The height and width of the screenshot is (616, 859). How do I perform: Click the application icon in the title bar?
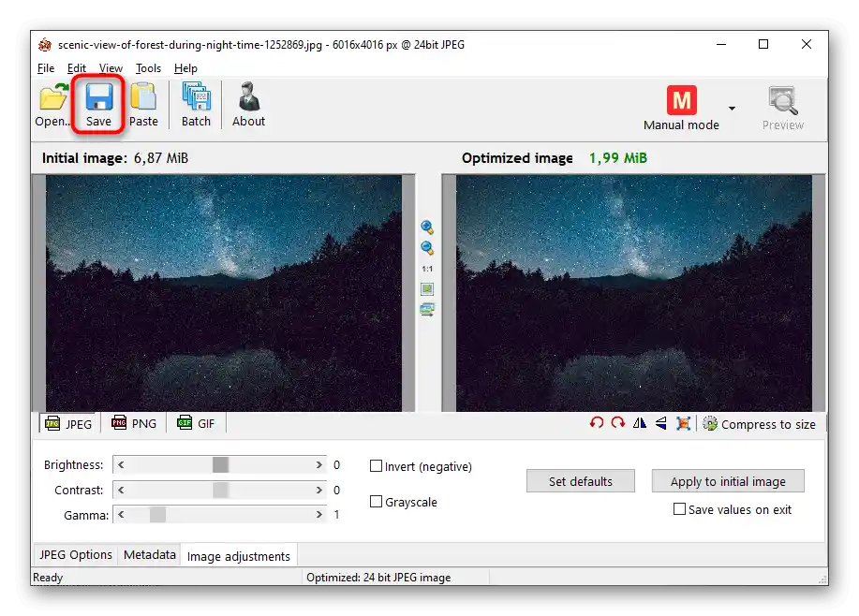45,45
